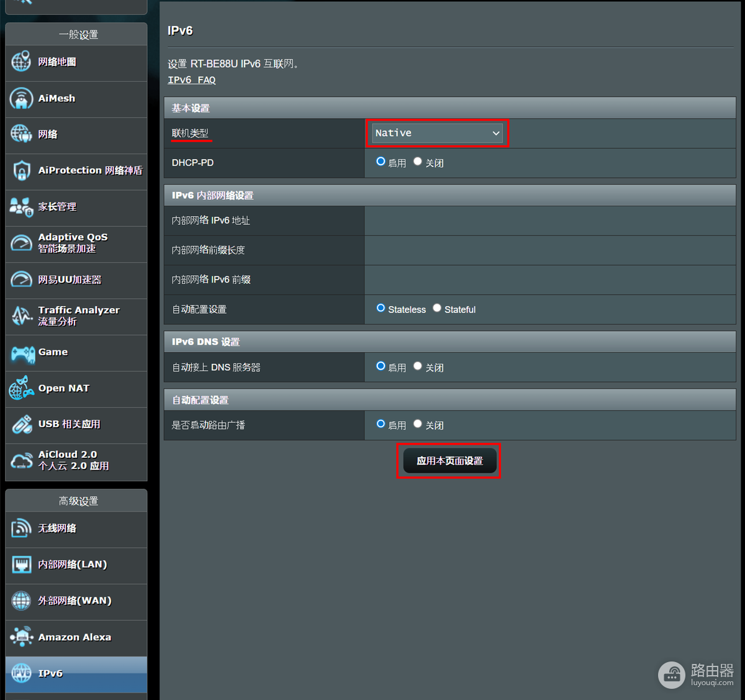The width and height of the screenshot is (745, 700).
Task: Select Stateful auto-configuration
Action: coord(437,308)
